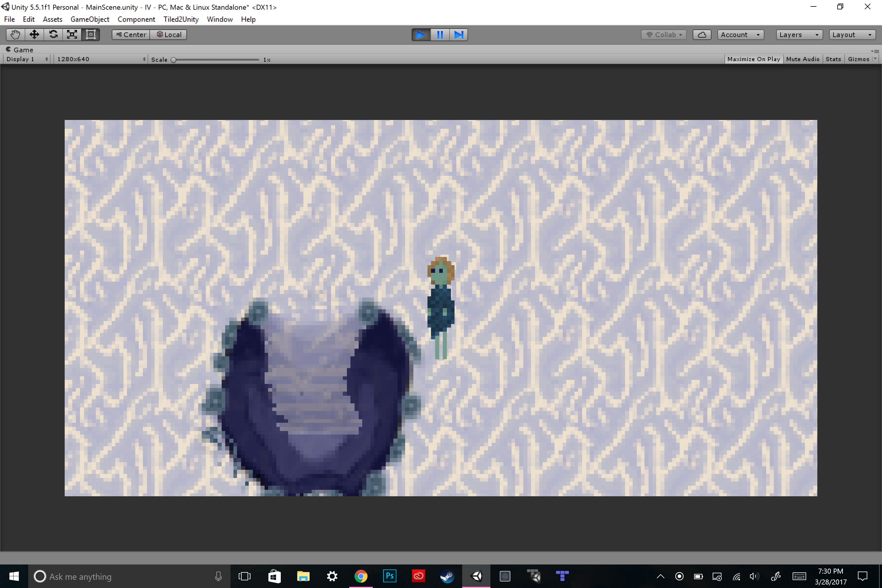This screenshot has height=588, width=882.
Task: Select the Move tool
Action: (34, 34)
